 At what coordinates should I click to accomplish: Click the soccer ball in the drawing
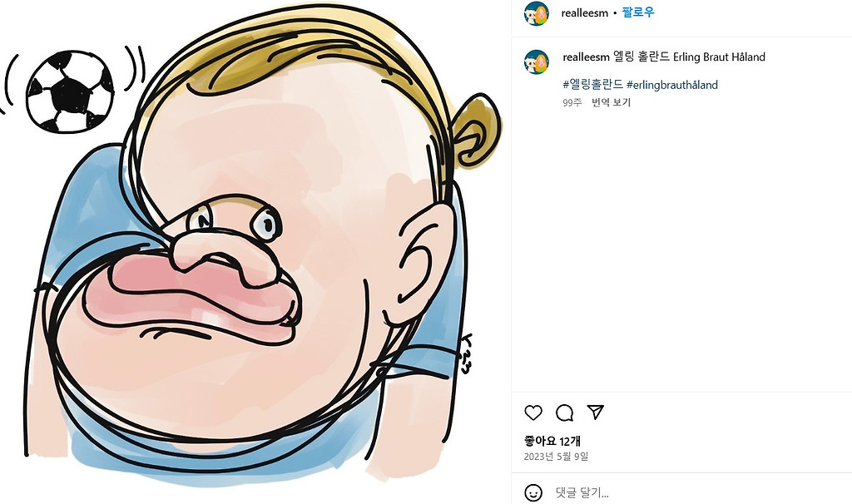tap(70, 91)
